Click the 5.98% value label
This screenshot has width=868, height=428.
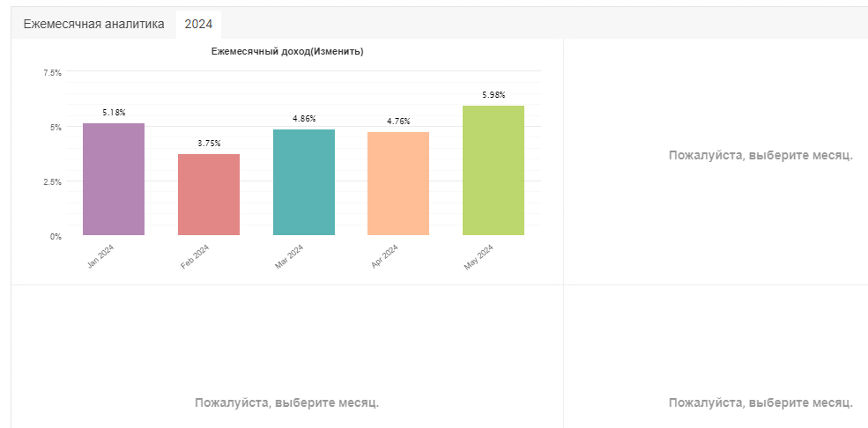pos(493,94)
